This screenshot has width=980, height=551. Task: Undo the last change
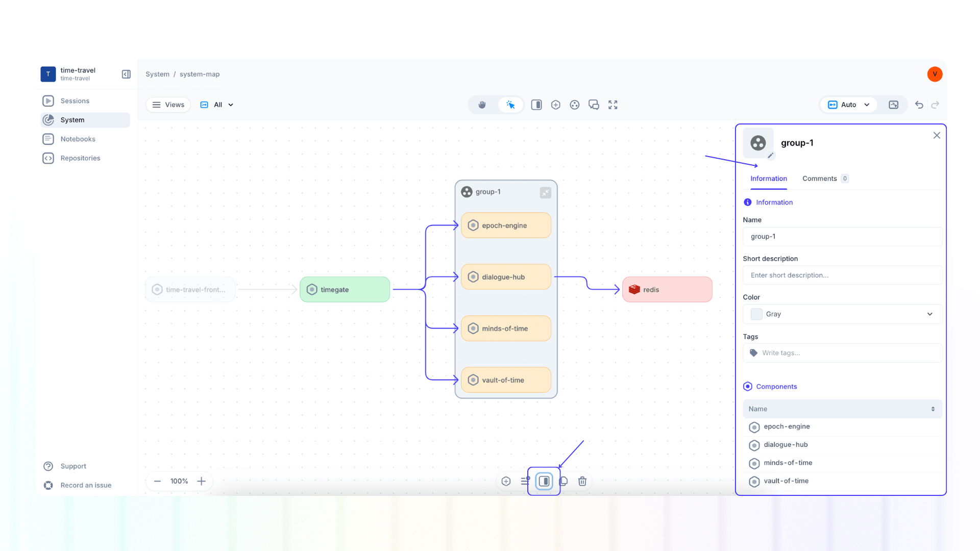(x=919, y=105)
